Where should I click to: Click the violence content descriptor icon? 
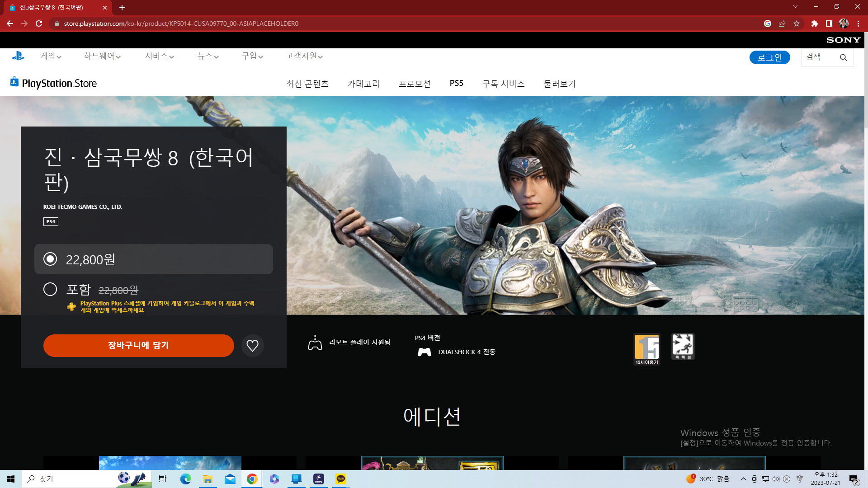pyautogui.click(x=683, y=347)
